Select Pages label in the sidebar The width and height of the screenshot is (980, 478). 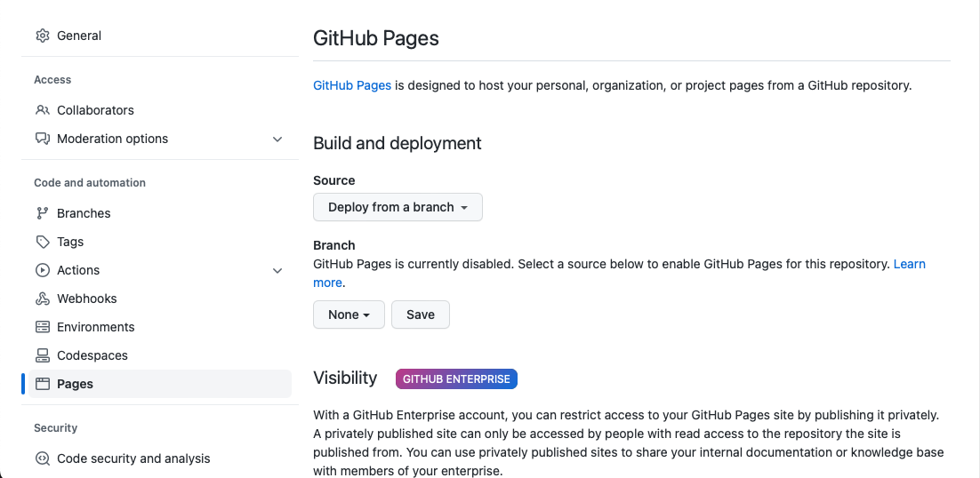pos(75,384)
